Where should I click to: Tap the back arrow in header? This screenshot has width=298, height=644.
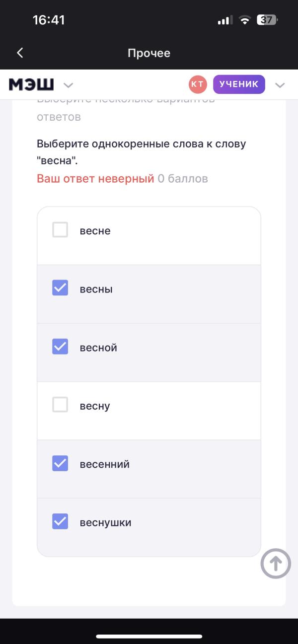(x=20, y=53)
